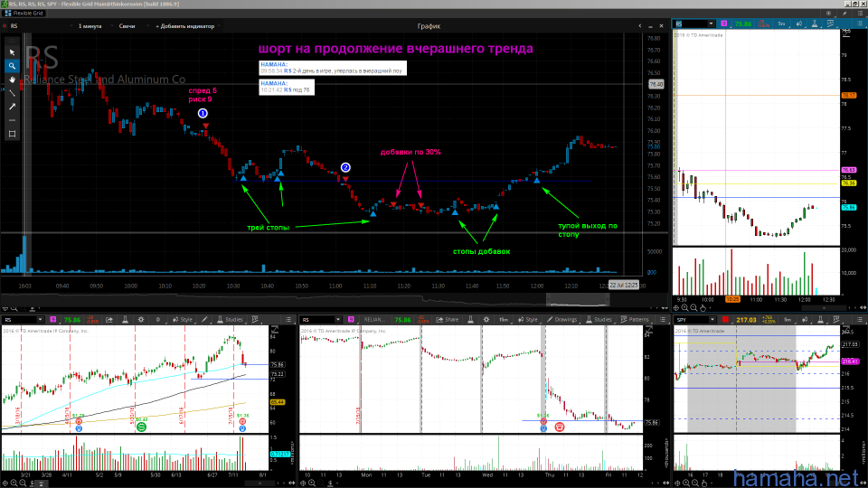Click the 76.40 price label on main chart
The height and width of the screenshot is (488, 868).
click(656, 85)
